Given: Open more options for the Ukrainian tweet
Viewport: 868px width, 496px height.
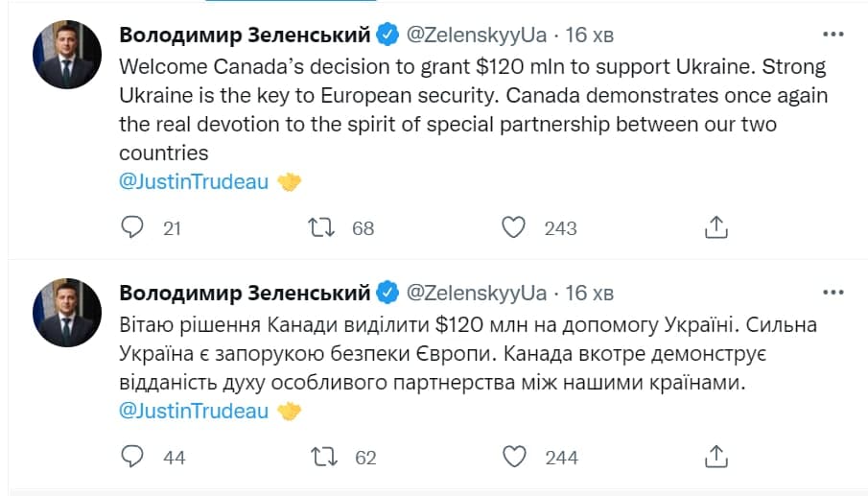Looking at the screenshot, I should tap(833, 292).
